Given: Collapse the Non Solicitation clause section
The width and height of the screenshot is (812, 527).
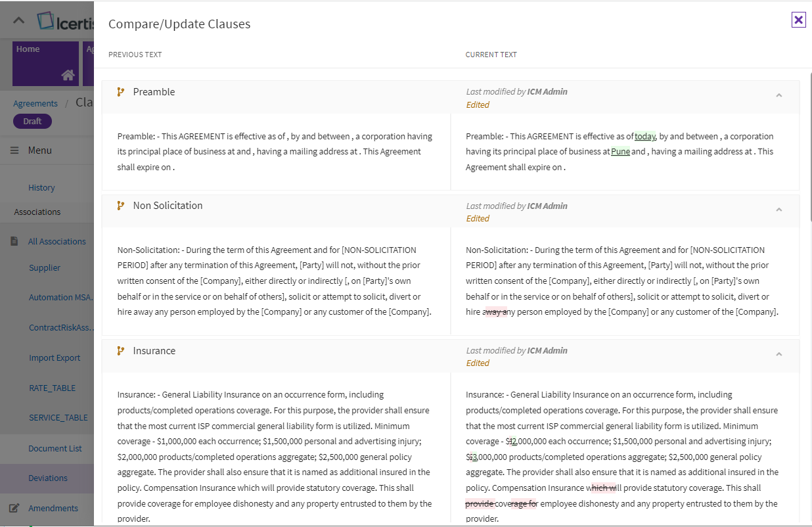Looking at the screenshot, I should 778,210.
